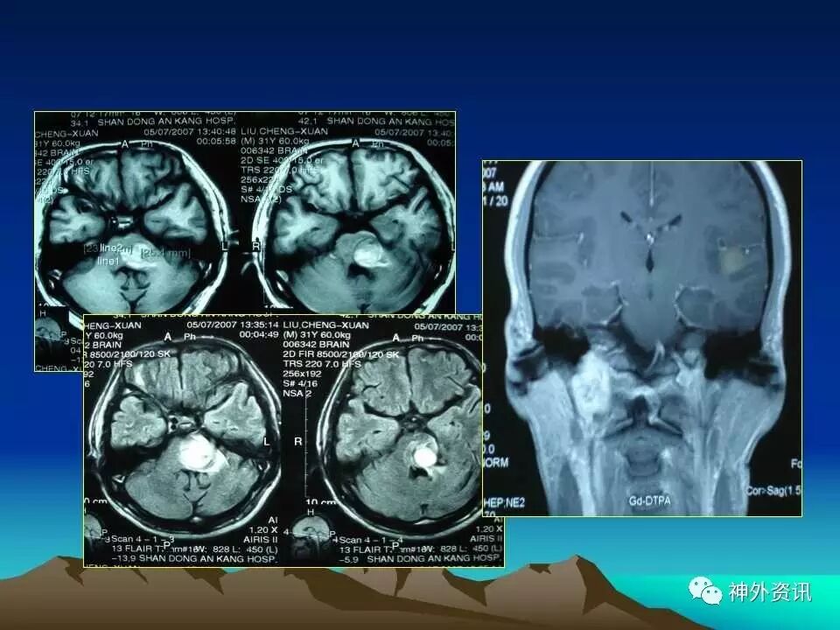The height and width of the screenshot is (630, 840).
Task: Click the 'HEP;NE2' text
Action: point(504,502)
